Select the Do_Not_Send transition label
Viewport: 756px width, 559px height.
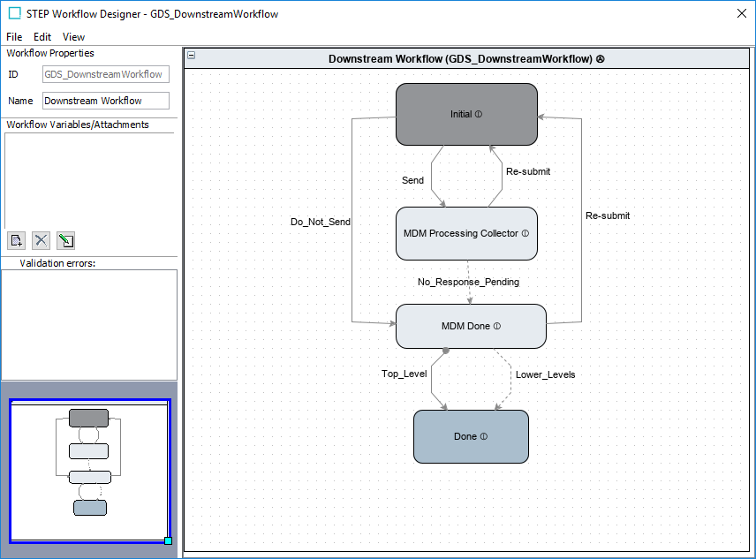coord(321,222)
